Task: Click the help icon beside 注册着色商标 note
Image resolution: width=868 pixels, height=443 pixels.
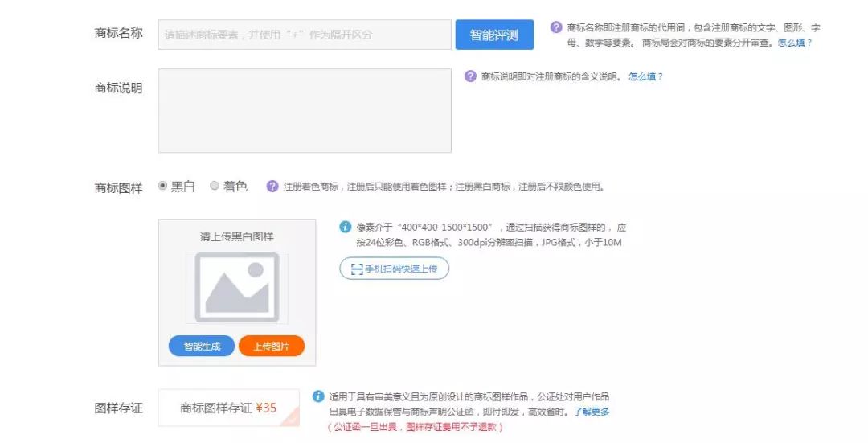Action: [x=272, y=186]
